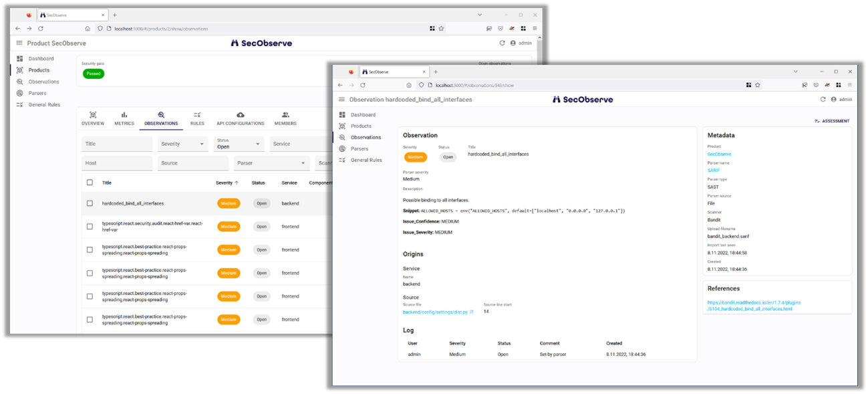Open new tab in back browser window

pyautogui.click(x=114, y=15)
